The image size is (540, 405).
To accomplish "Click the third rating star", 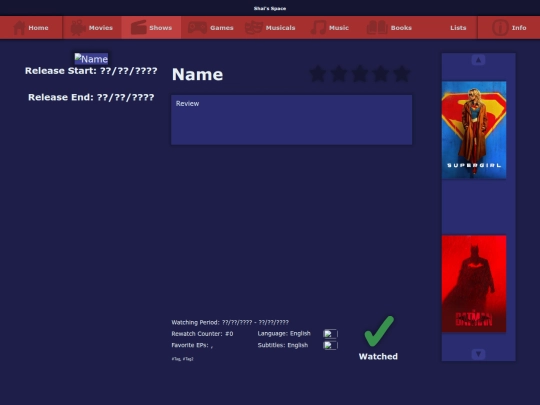I will (x=360, y=74).
